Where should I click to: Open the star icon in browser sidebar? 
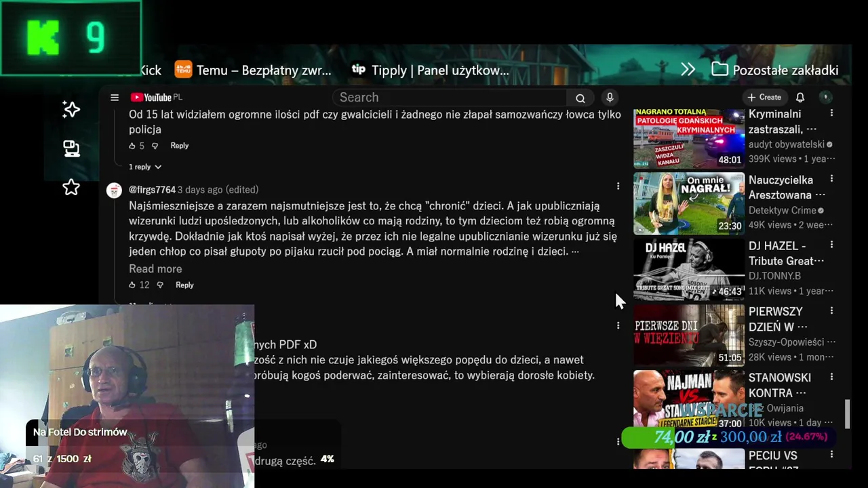tap(71, 187)
